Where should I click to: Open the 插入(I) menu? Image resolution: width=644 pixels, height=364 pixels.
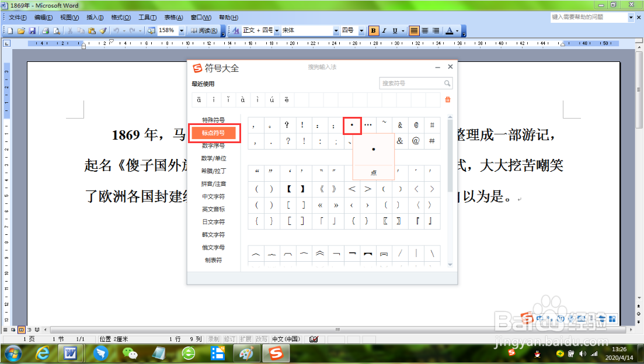[x=95, y=18]
